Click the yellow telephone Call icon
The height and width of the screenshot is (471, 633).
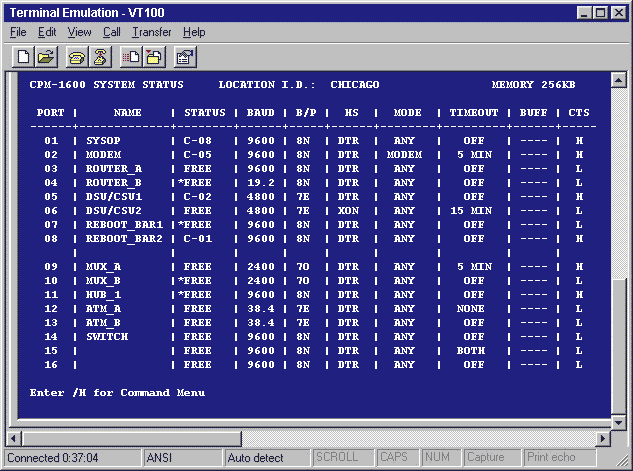click(x=77, y=57)
